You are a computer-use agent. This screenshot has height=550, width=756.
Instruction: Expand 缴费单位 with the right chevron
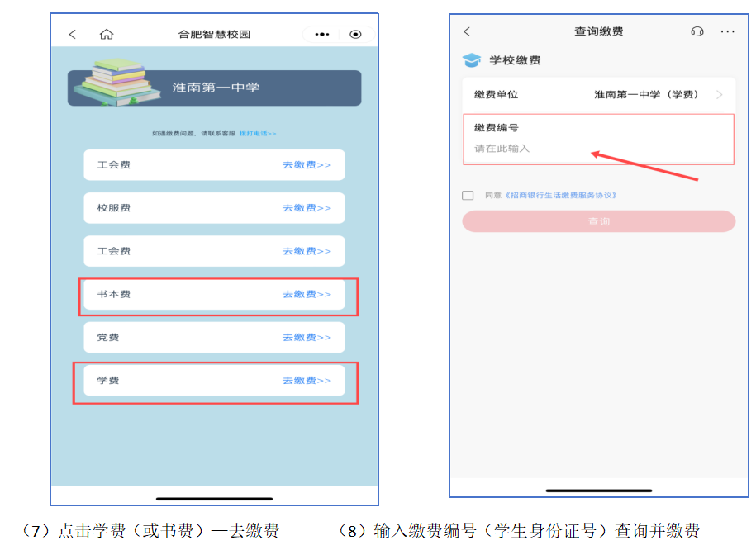pyautogui.click(x=720, y=95)
